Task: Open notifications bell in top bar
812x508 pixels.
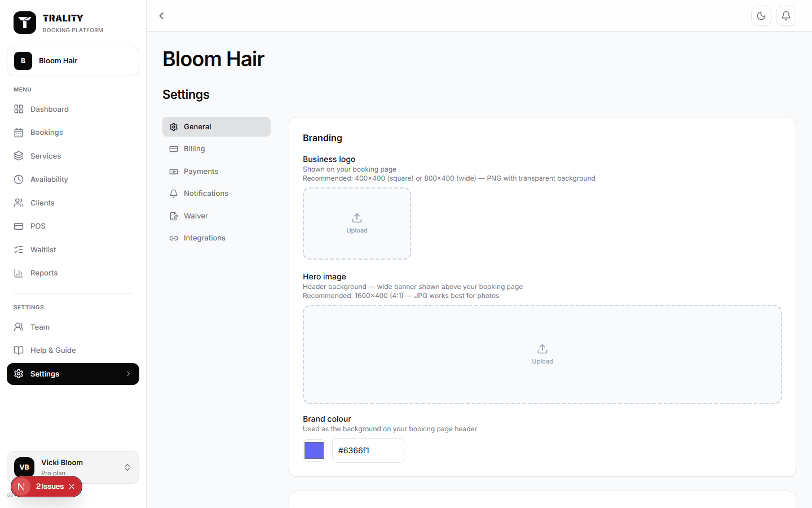Action: (786, 16)
